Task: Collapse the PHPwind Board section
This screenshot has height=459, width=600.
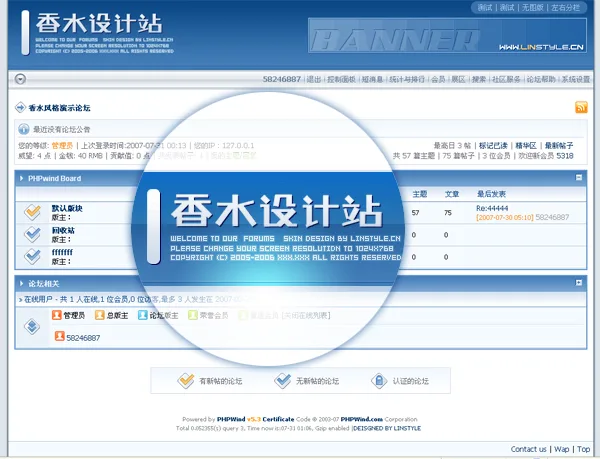Action: point(579,177)
